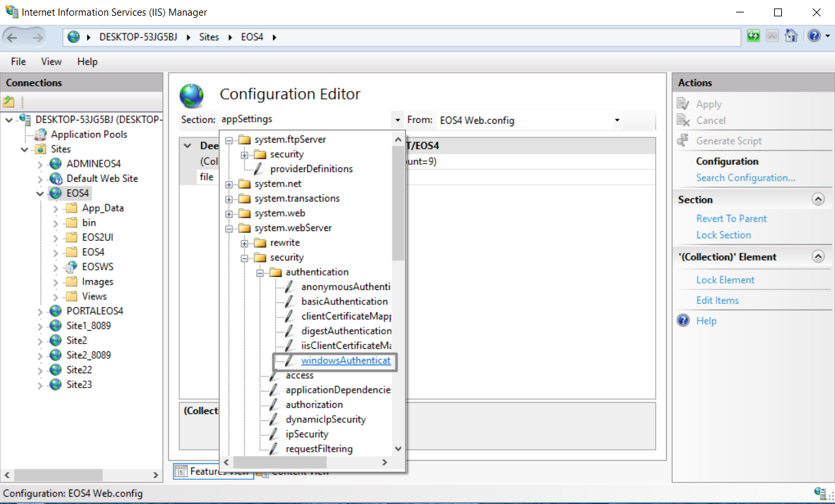Open the Help menu
This screenshot has width=835, height=504.
(87, 62)
